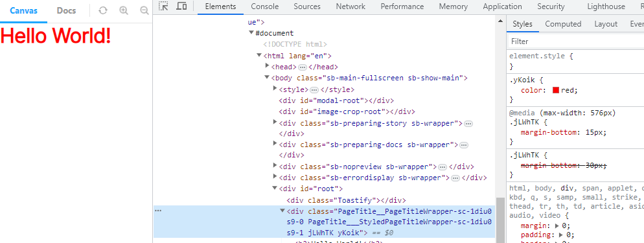Viewport: 644px width, 243px height.
Task: Click the inspect element picker icon
Action: click(163, 6)
